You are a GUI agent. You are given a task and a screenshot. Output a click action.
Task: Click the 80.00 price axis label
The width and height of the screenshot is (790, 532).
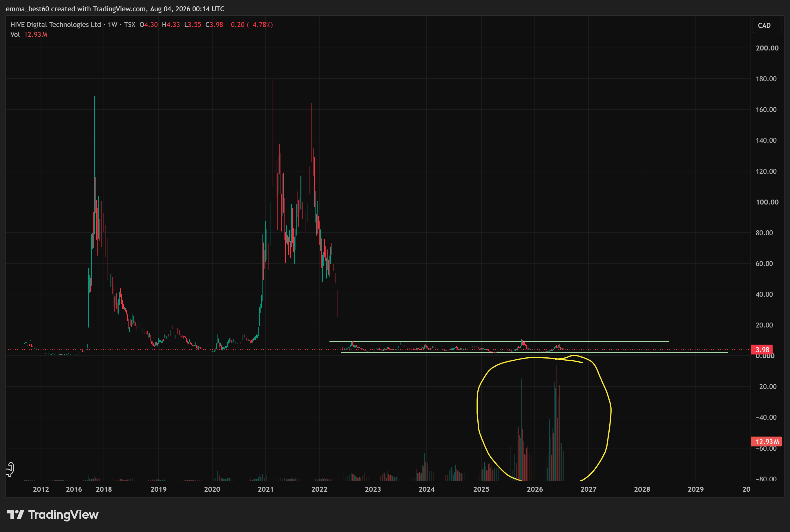(x=764, y=233)
